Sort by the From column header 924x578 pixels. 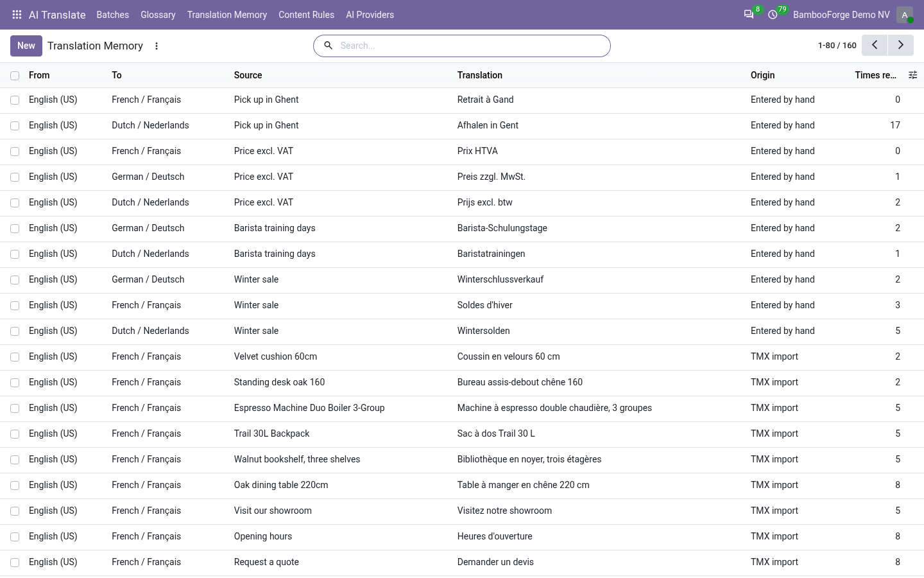coord(39,75)
